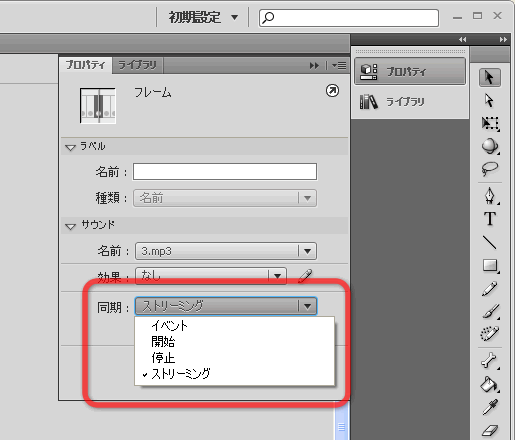
Task: Select the Paint Bucket tool
Action: point(489,384)
